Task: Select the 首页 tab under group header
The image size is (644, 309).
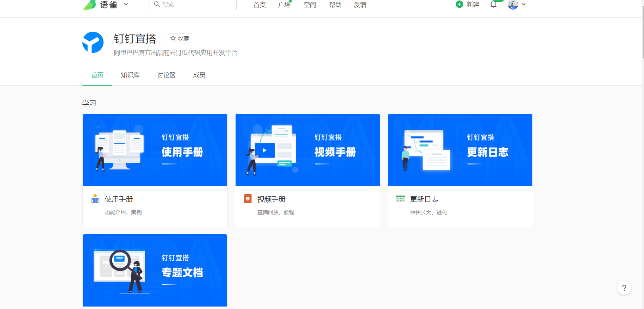Action: 97,75
